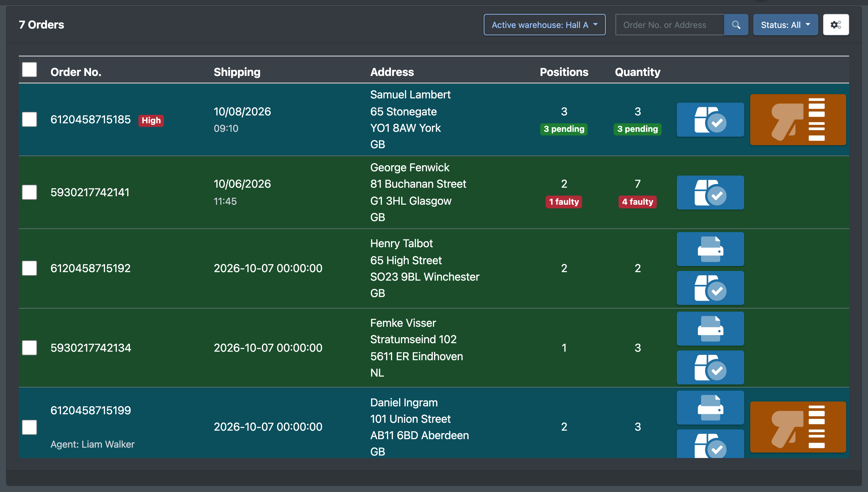The height and width of the screenshot is (492, 868).
Task: Start scanner picklist for order 6120458715185
Action: [x=798, y=120]
